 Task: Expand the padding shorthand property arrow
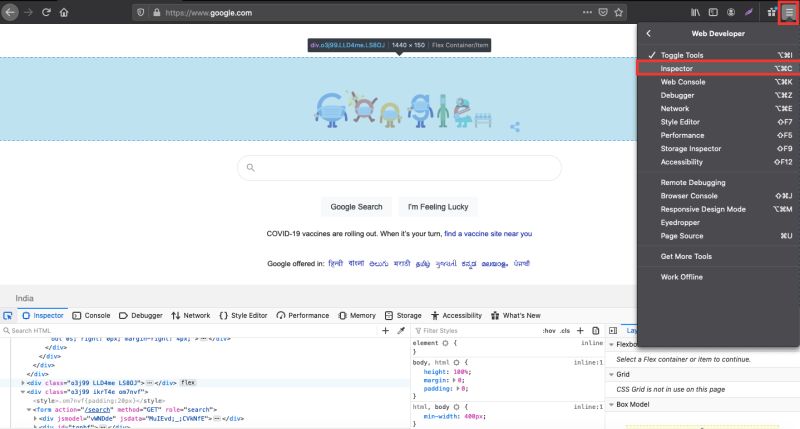[458, 389]
